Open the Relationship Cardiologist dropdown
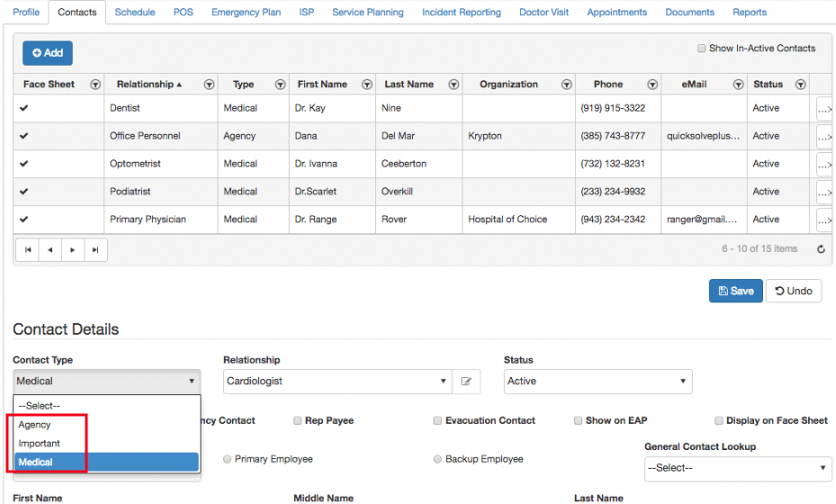Viewport: 836px width, 504px height. 337,382
